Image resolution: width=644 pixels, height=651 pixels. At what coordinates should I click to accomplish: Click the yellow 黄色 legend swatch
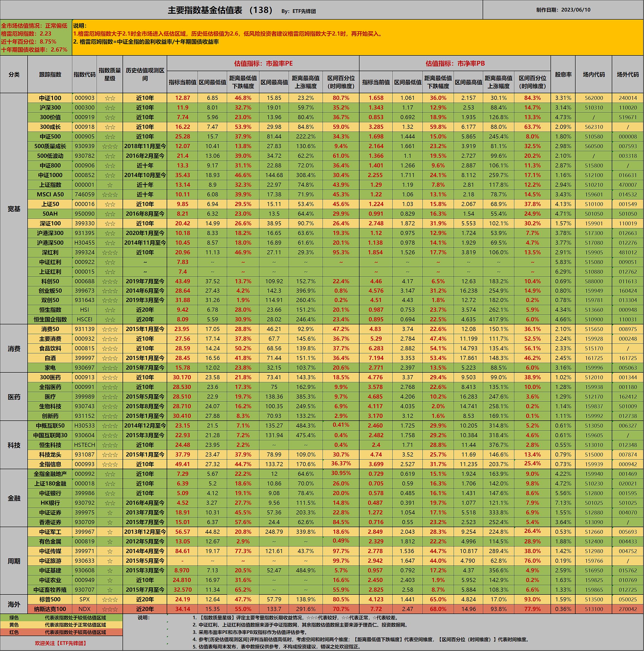tap(14, 625)
